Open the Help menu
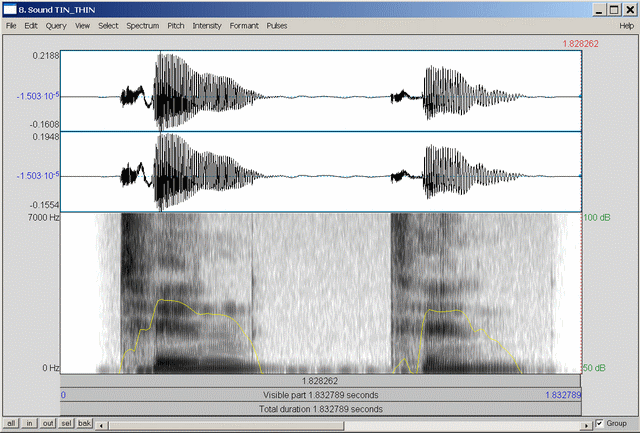This screenshot has height=433, width=640. (x=626, y=25)
